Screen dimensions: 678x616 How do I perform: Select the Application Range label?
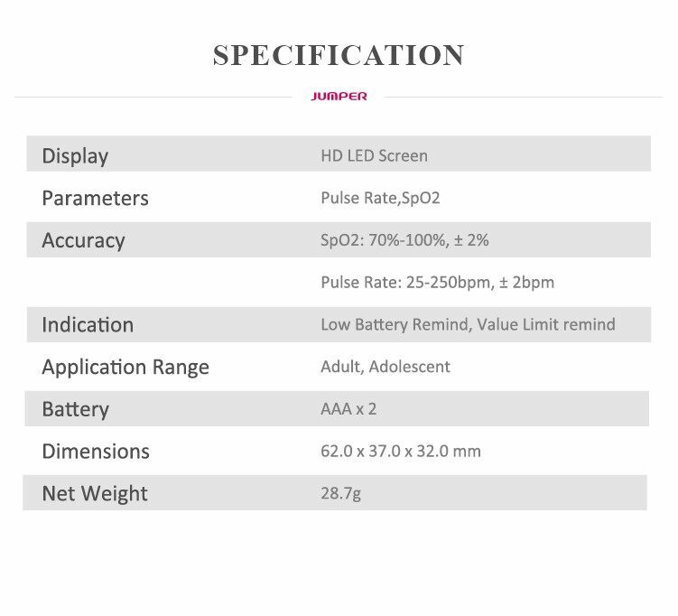(125, 368)
